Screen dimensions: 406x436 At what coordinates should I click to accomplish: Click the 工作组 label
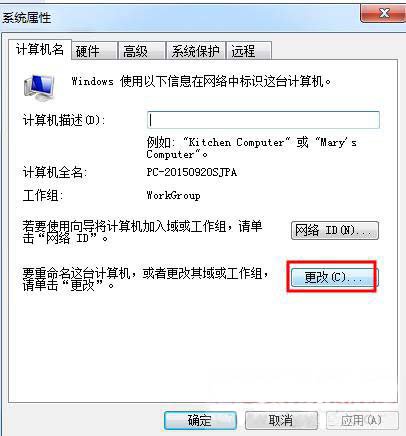point(42,195)
